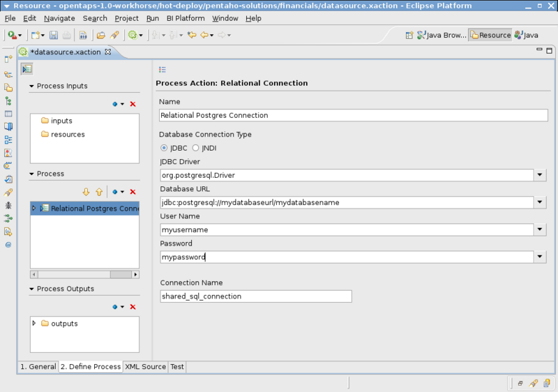Select the inputs folder

pos(56,121)
